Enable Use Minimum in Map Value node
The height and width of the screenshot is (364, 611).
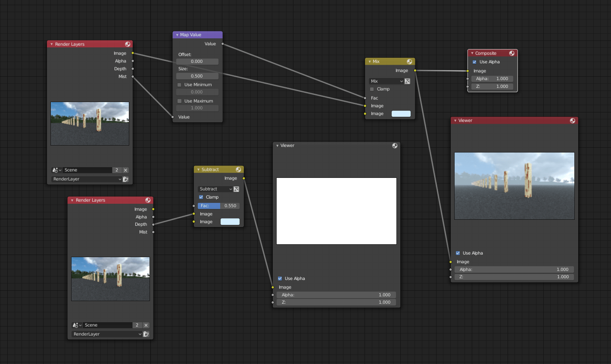pos(179,85)
